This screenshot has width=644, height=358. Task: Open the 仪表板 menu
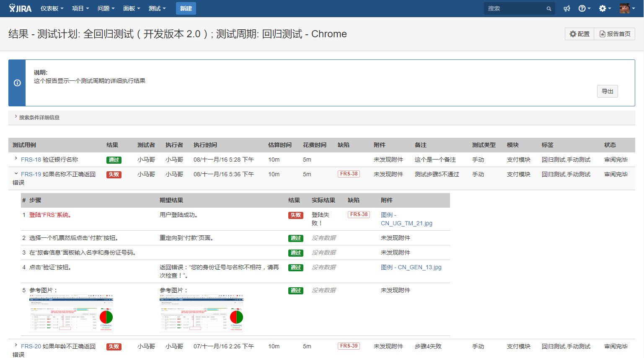point(52,8)
